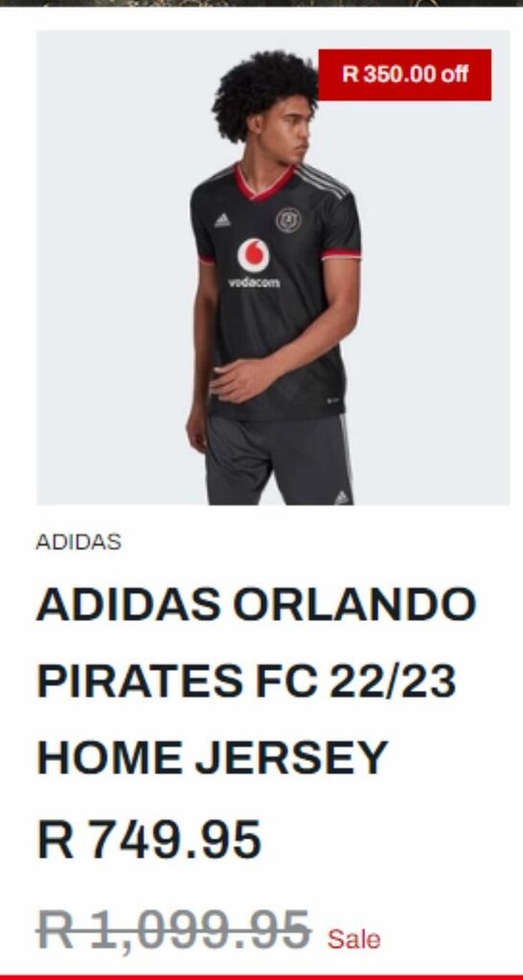This screenshot has width=523, height=980.
Task: Click the red 'R 350.00 off' discount badge
Action: click(405, 75)
